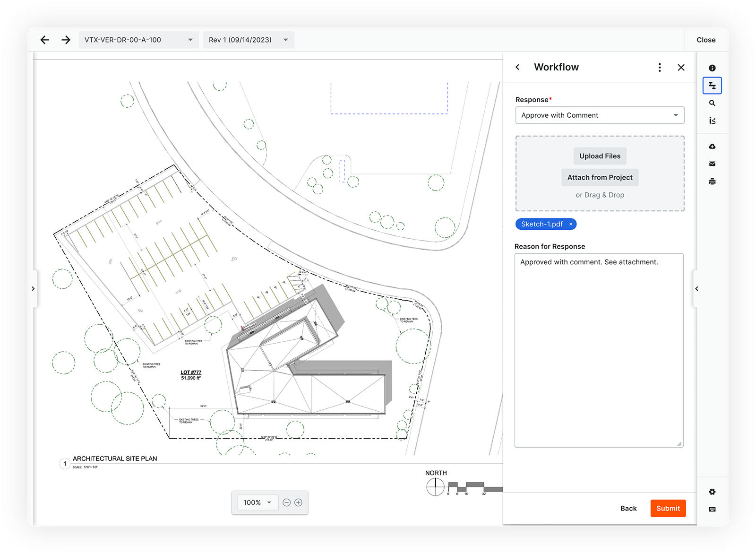This screenshot has height=554, width=756.
Task: Go back using Workflow panel chevron
Action: (518, 67)
